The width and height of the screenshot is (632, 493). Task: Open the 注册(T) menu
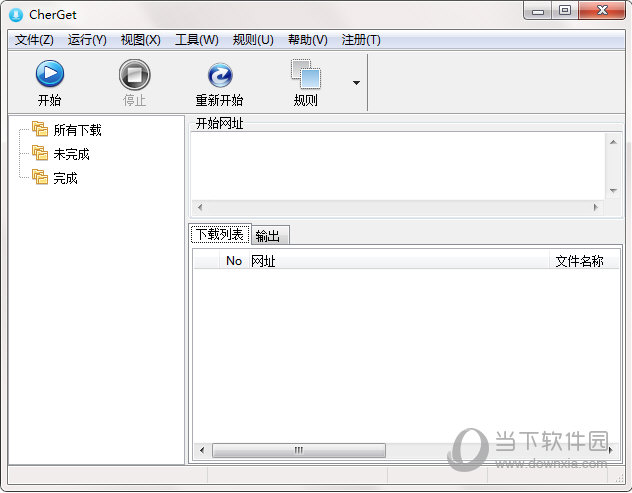(361, 40)
